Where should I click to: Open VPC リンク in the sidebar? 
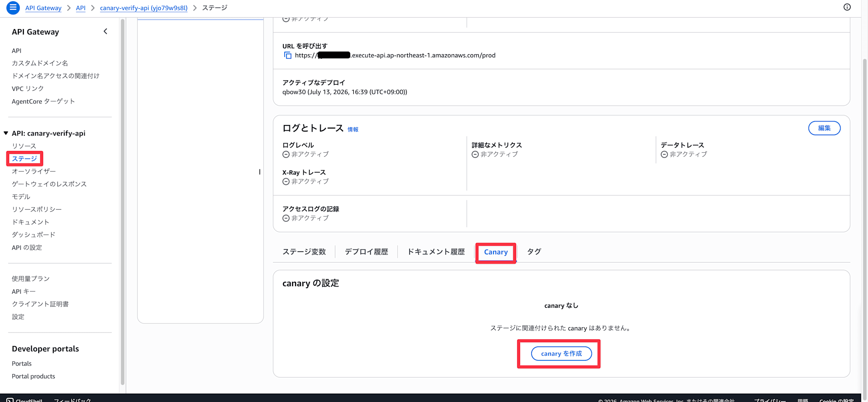click(x=28, y=89)
